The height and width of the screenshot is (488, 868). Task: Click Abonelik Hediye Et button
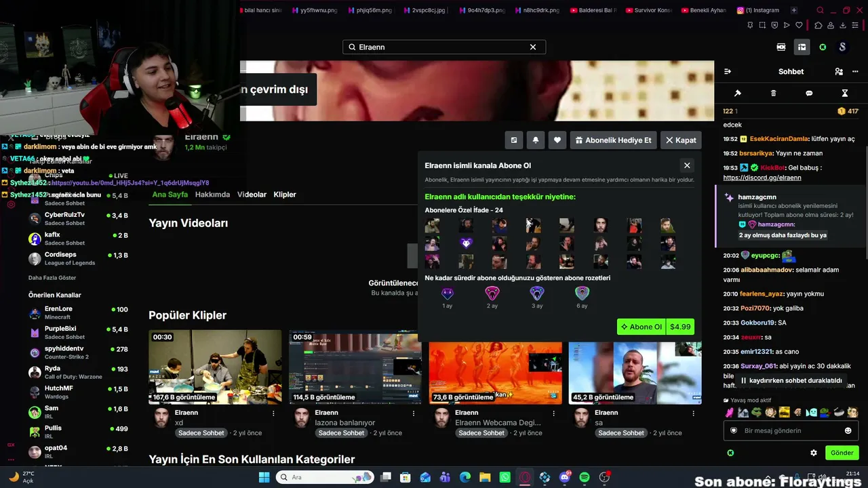(613, 140)
